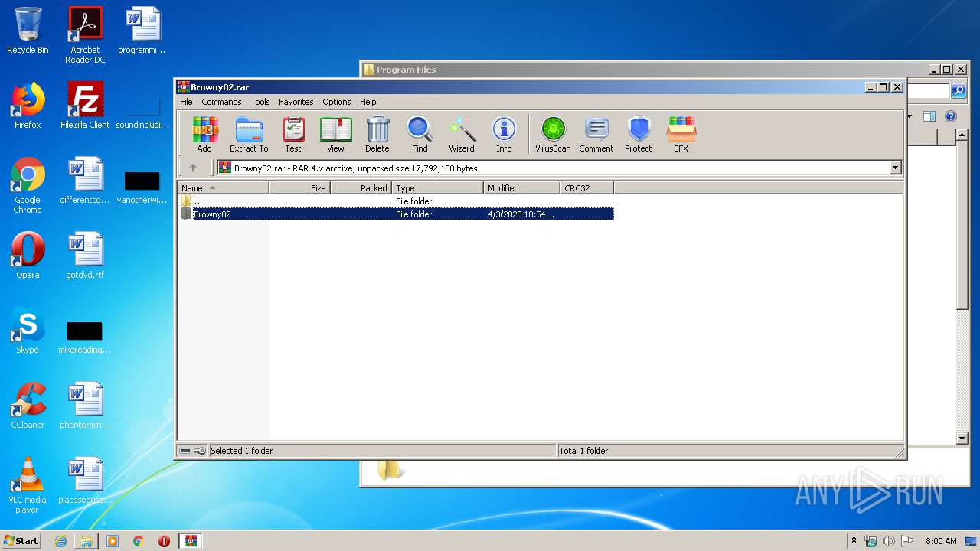This screenshot has width=980, height=551.
Task: Open the Favorites menu
Action: (296, 102)
